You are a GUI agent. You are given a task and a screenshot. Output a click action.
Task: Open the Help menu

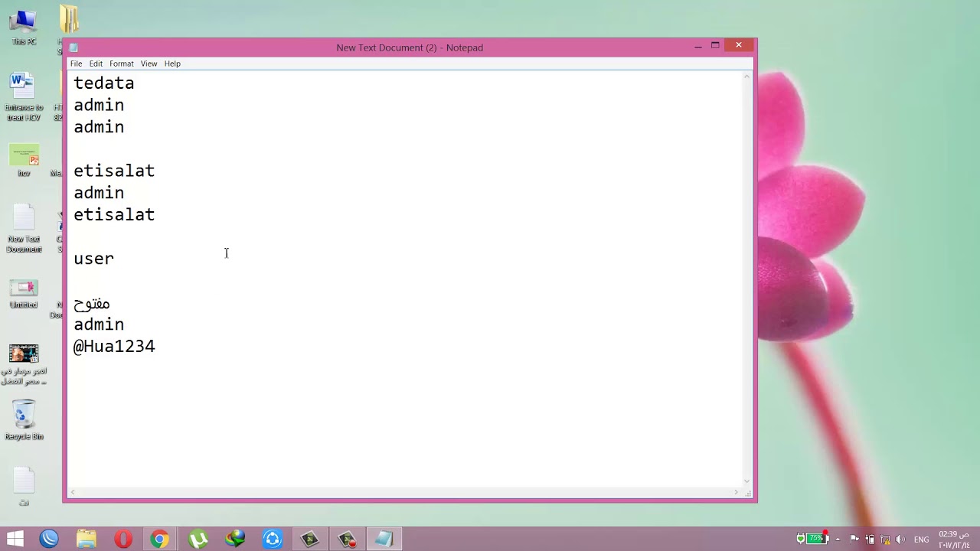click(172, 64)
